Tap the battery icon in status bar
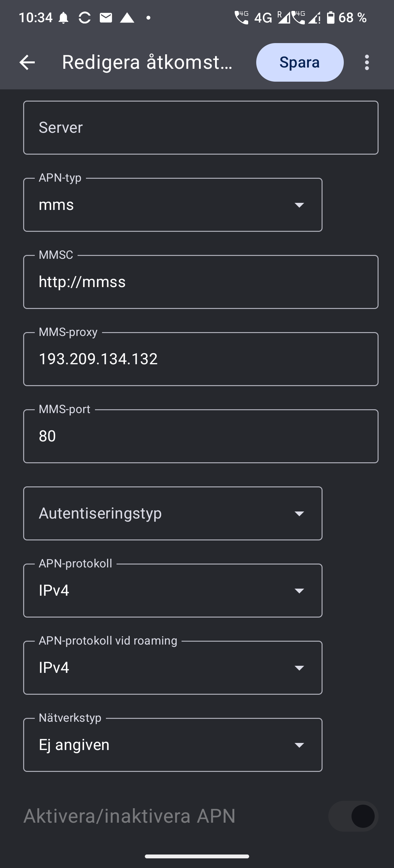This screenshot has height=868, width=394. click(x=331, y=18)
